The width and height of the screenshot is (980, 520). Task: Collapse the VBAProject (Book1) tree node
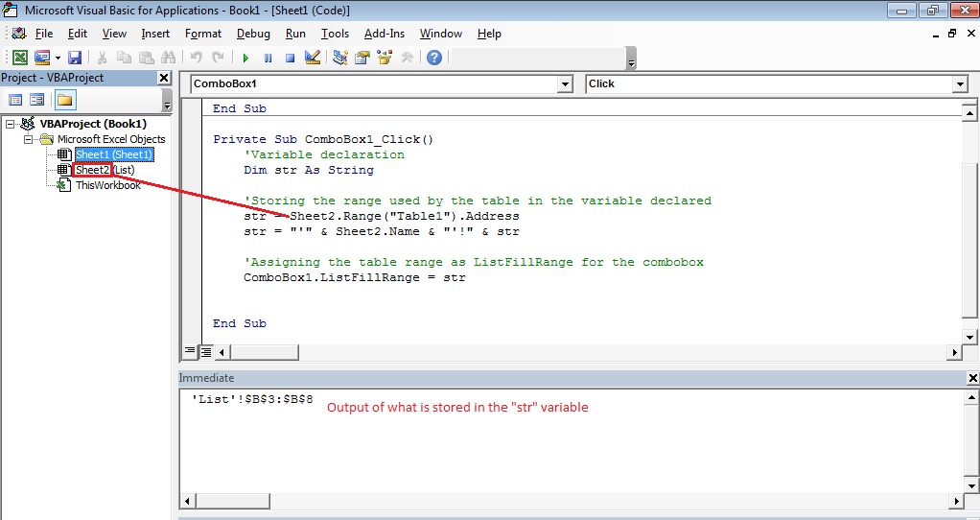(x=10, y=124)
